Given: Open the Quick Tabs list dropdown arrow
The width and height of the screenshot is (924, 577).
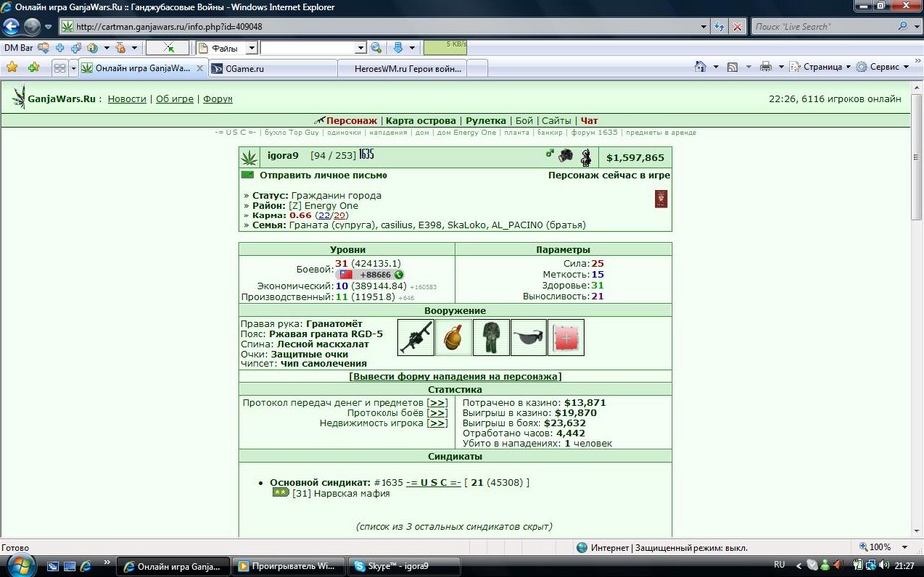Looking at the screenshot, I should (74, 69).
